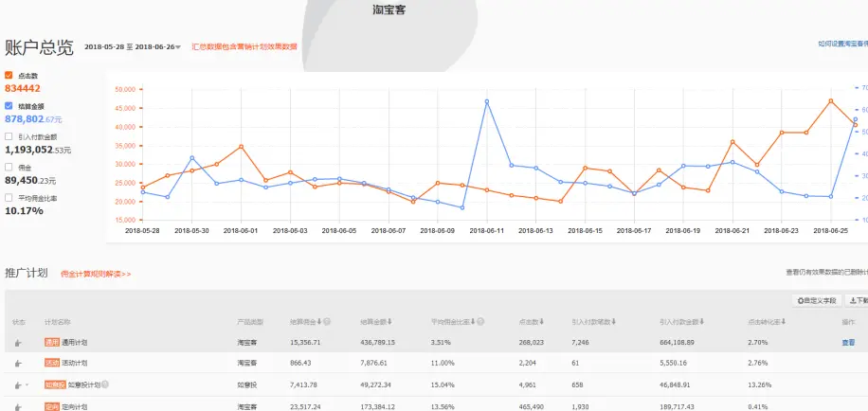Click the status icon in 定向计划 row
The width and height of the screenshot is (868, 411).
18,407
